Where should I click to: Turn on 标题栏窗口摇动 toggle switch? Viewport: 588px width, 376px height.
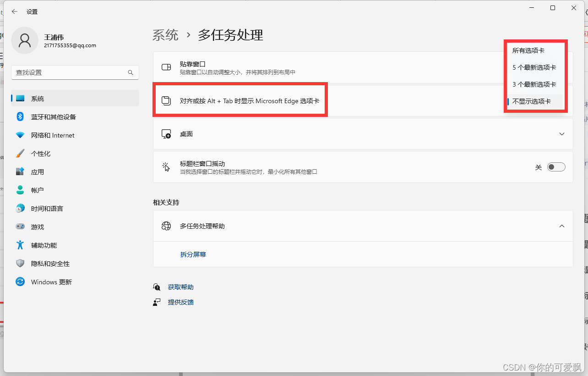(x=556, y=167)
